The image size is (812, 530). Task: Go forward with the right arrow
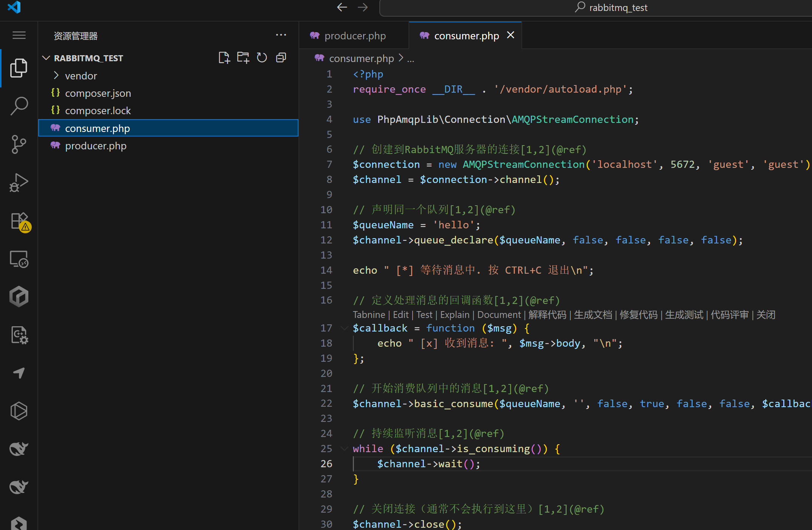tap(363, 7)
